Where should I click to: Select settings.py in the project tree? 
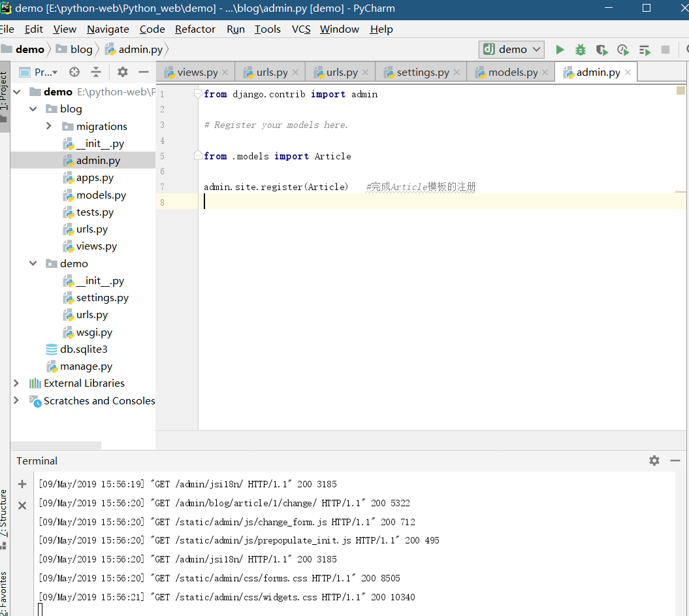[x=95, y=297]
